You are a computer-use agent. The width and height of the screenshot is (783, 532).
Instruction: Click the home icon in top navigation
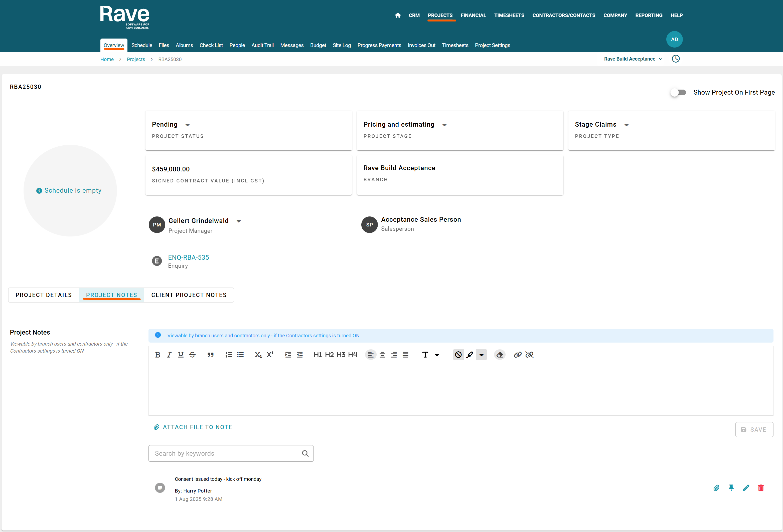(x=398, y=15)
